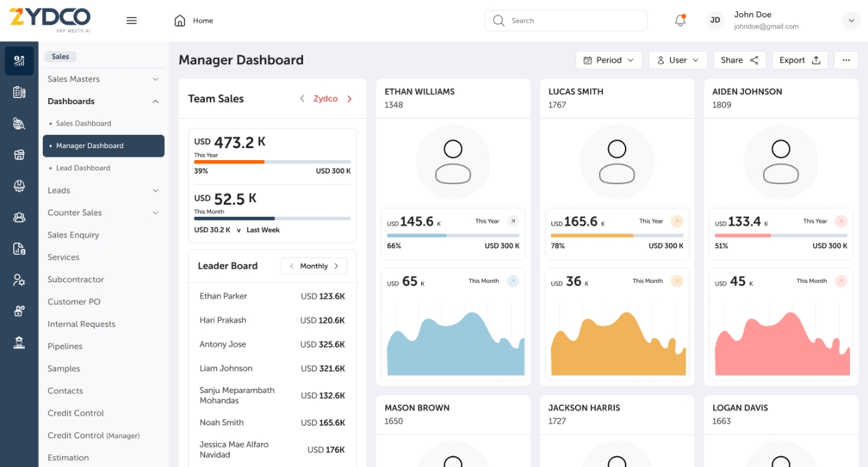Open Lead Dashboard from sidebar
This screenshot has width=868, height=467.
pyautogui.click(x=83, y=168)
